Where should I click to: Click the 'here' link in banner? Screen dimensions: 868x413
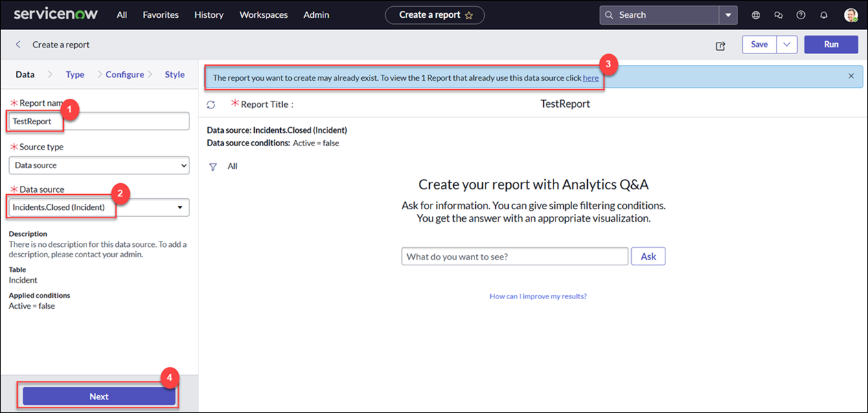591,78
